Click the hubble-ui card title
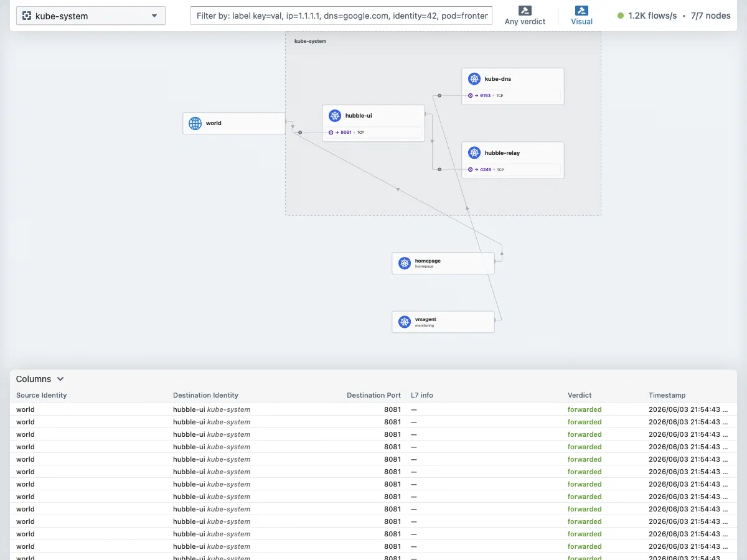This screenshot has width=747, height=560. click(x=359, y=116)
